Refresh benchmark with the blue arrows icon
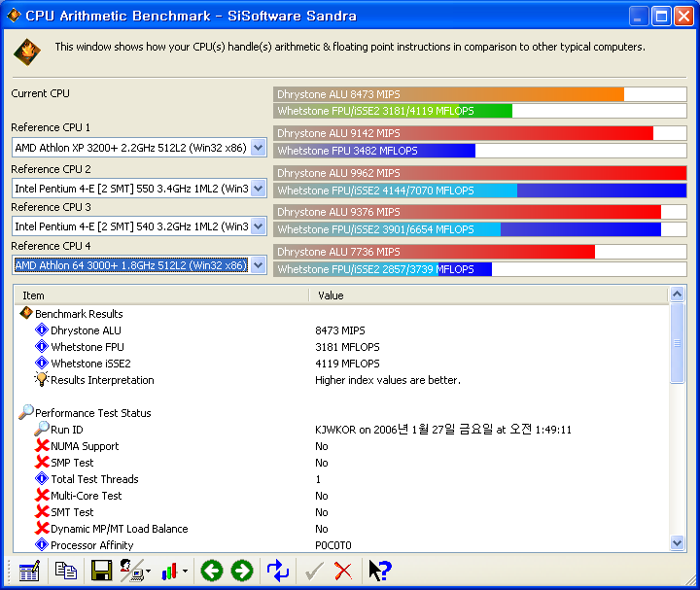 click(278, 571)
